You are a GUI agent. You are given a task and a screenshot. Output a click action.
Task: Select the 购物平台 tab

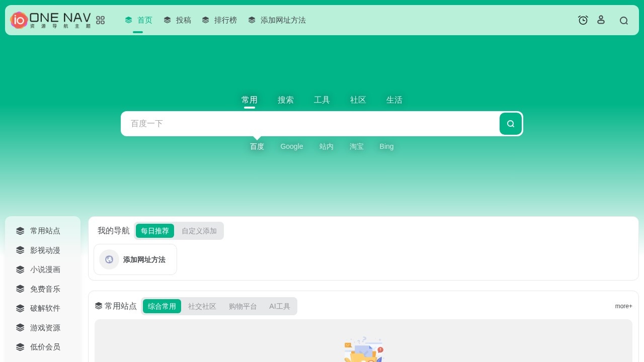coord(243,306)
